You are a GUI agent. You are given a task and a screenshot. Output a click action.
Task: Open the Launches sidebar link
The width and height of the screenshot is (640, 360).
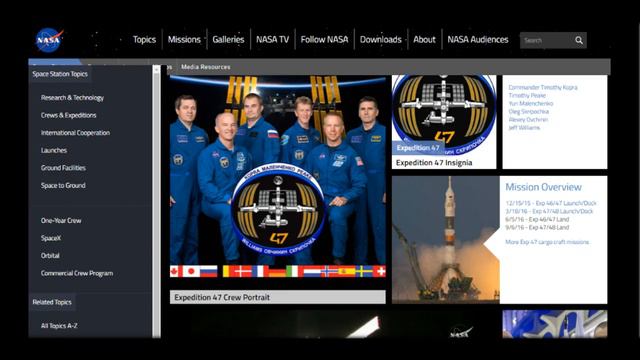pos(53,150)
